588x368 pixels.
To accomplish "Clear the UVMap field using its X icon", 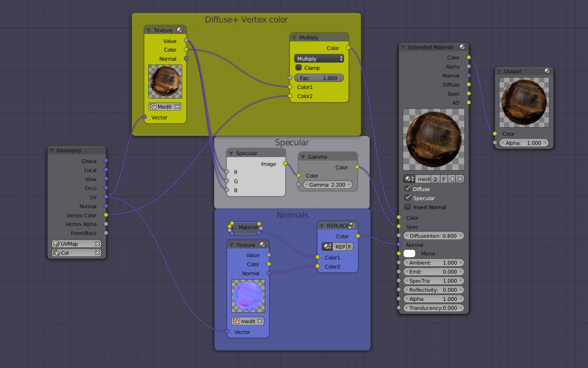I will (x=97, y=244).
